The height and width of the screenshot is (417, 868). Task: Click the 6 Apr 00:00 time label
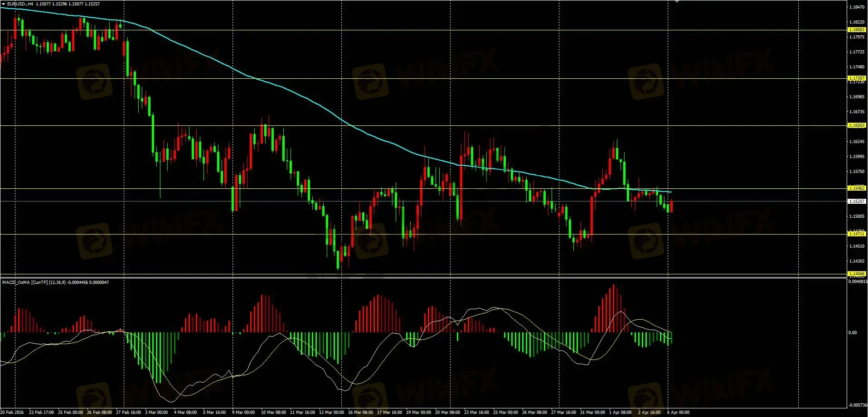pos(679,412)
